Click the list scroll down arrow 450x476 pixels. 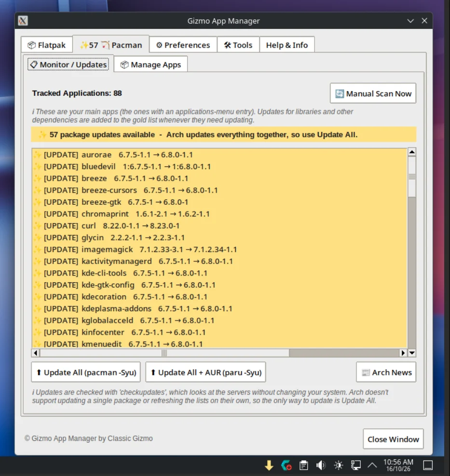(412, 353)
